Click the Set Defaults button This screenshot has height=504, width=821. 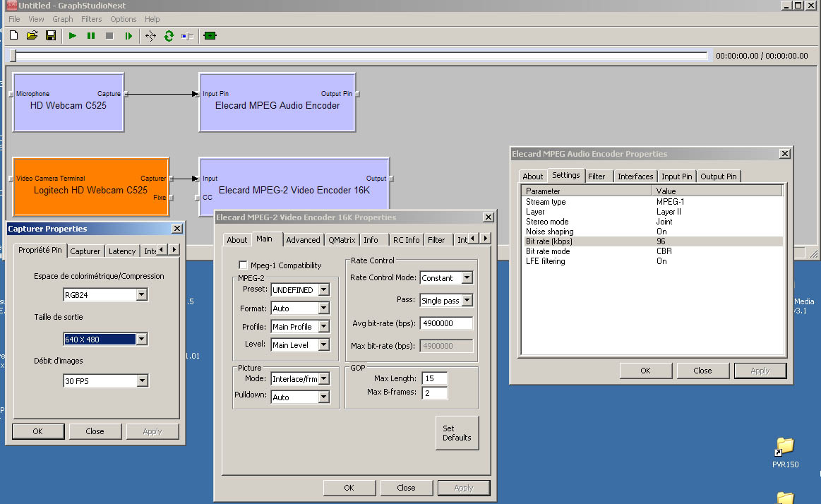457,433
